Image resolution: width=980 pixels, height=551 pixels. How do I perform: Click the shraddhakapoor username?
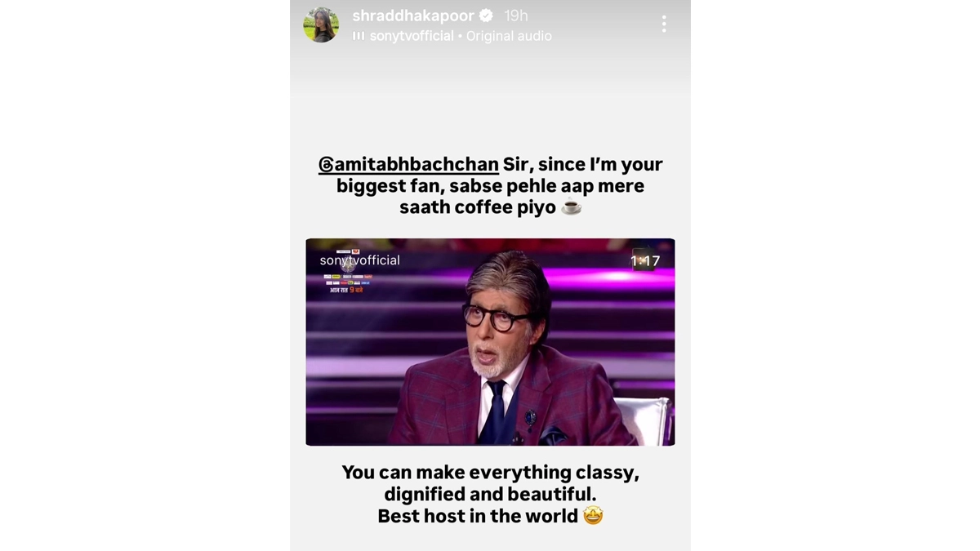coord(413,16)
